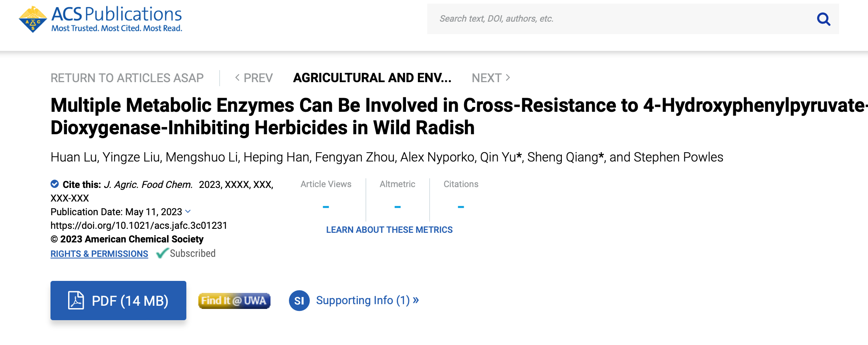
Task: Click the SI Supporting Info icon
Action: pyautogui.click(x=299, y=300)
